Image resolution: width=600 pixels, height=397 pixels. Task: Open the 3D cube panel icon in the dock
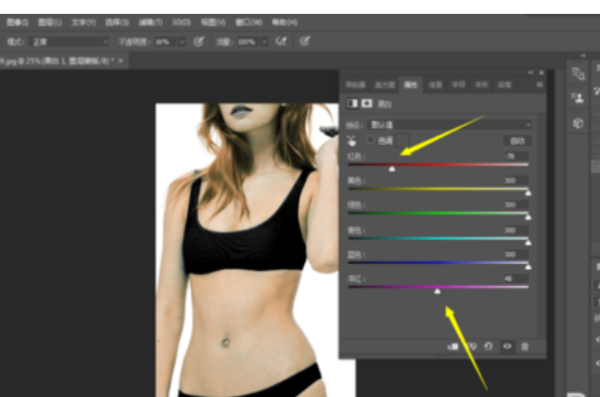coord(578,123)
